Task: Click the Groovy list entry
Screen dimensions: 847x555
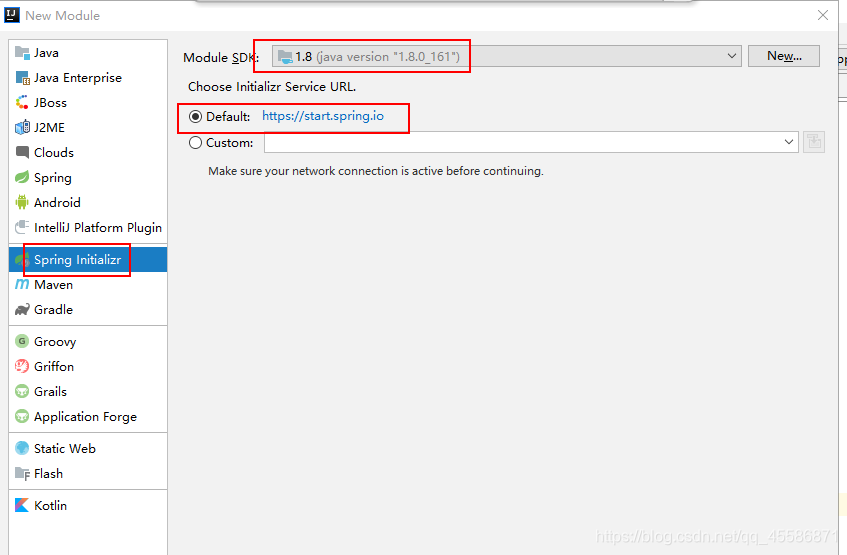Action: (x=88, y=341)
